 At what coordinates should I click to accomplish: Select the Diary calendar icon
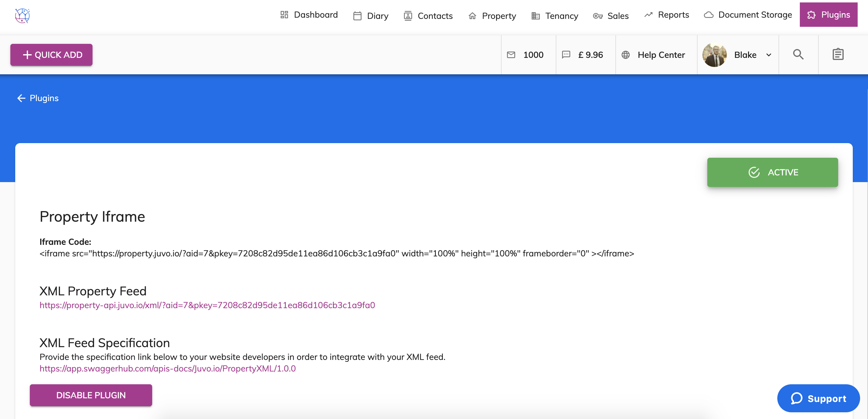click(358, 16)
